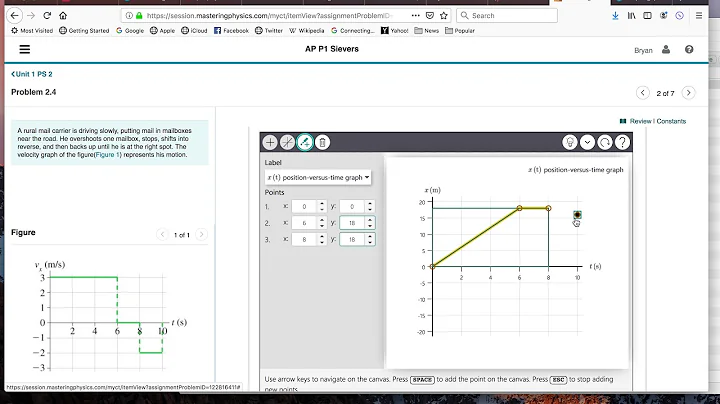Image resolution: width=720 pixels, height=404 pixels.
Task: Open page actions three-dots menu
Action: pyautogui.click(x=416, y=16)
